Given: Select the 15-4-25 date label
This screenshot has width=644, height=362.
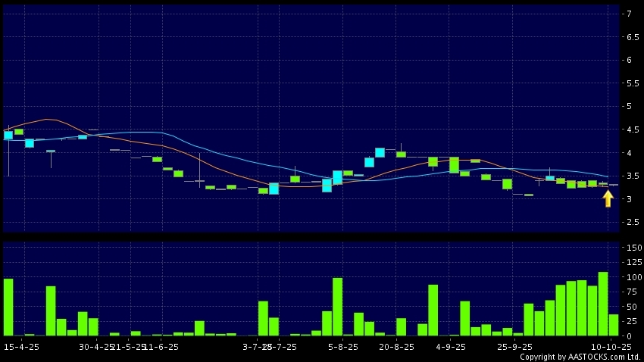Looking at the screenshot, I should coord(20,346).
